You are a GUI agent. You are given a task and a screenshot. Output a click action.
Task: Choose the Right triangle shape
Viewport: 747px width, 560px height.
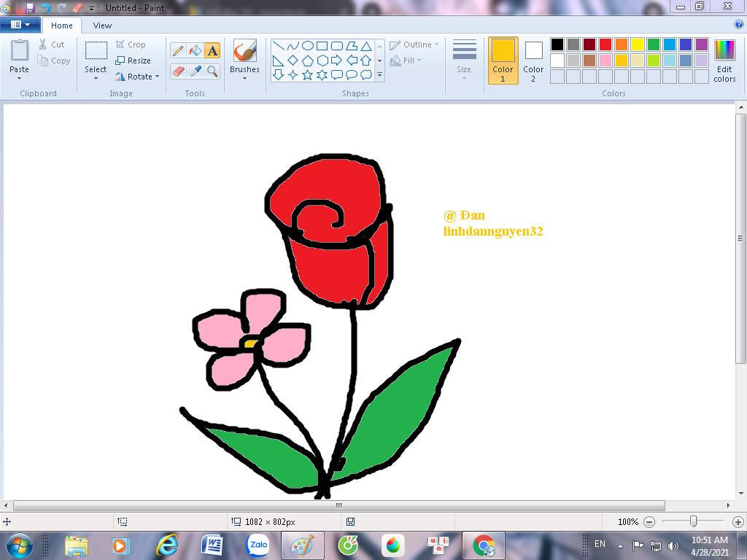click(x=279, y=61)
